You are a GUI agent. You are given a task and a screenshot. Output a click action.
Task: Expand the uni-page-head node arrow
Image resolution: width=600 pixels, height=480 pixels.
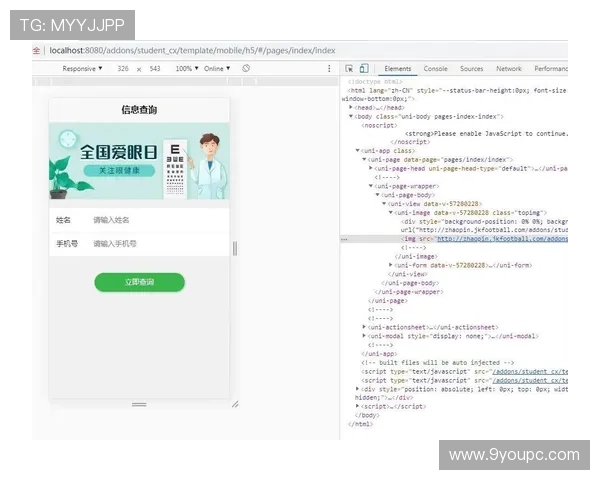370,168
